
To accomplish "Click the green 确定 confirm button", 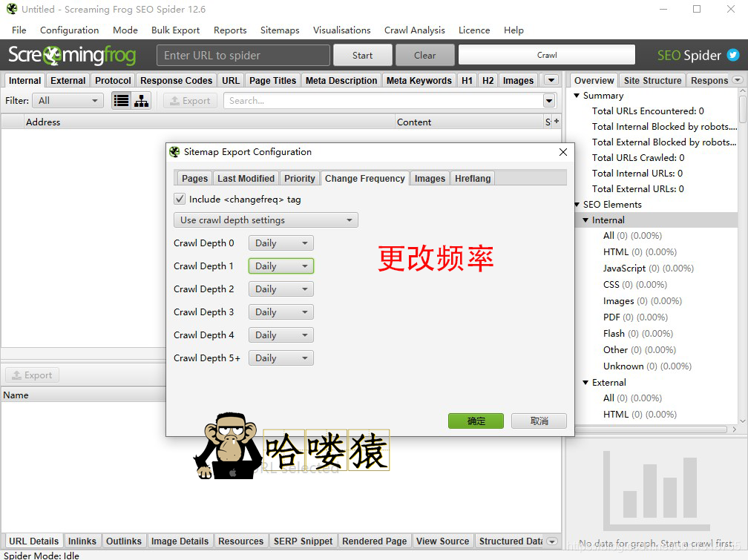I will pyautogui.click(x=476, y=421).
